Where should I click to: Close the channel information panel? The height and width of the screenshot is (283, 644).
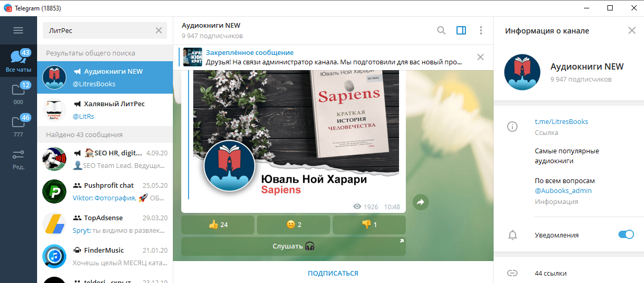pyautogui.click(x=631, y=30)
